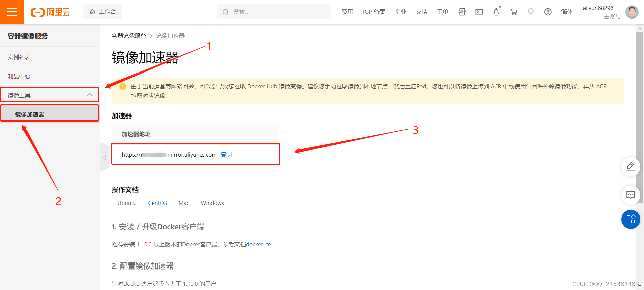Open the help question mark icon
The image size is (644, 290).
548,12
